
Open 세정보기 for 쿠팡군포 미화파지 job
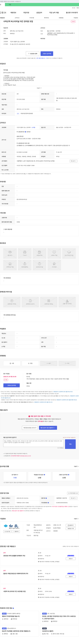click(x=71, y=577)
